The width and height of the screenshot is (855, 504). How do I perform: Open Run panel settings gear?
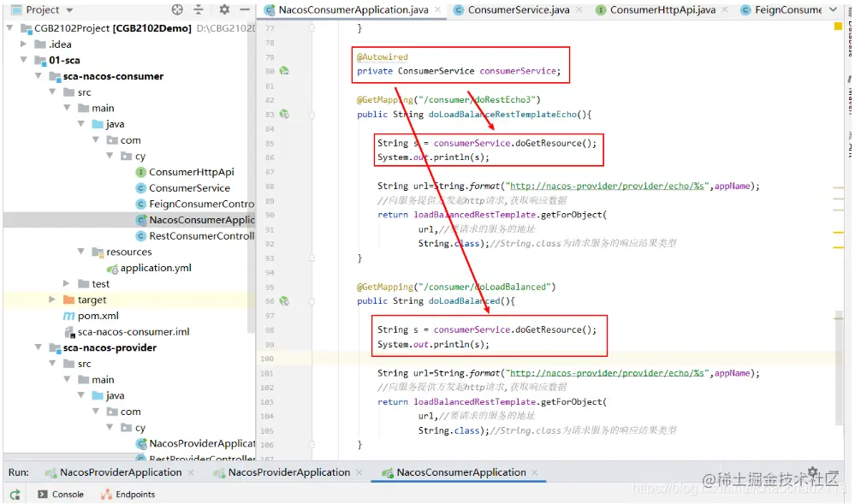pyautogui.click(x=812, y=471)
